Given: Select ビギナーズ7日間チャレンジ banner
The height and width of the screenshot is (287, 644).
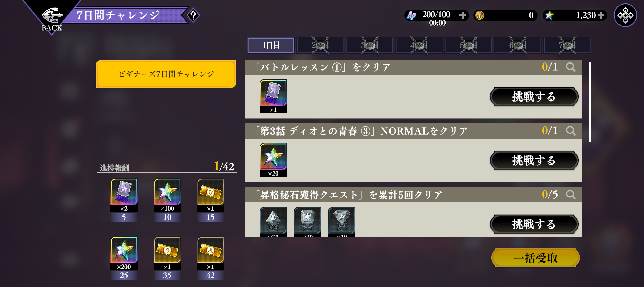Looking at the screenshot, I should [x=166, y=74].
